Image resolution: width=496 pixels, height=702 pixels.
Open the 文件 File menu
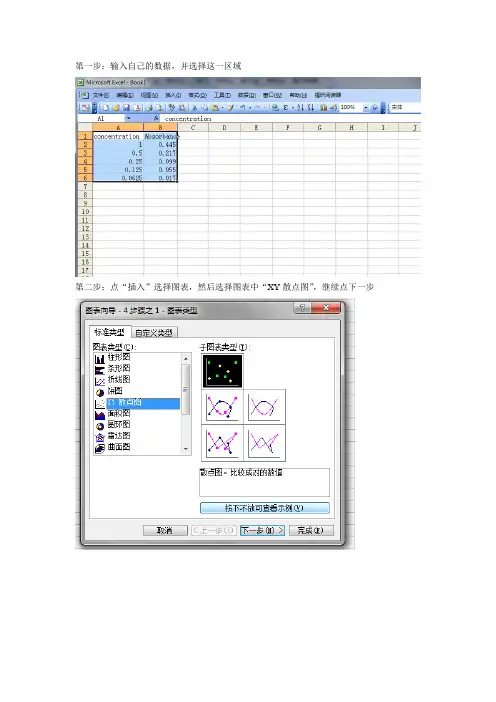pos(100,95)
